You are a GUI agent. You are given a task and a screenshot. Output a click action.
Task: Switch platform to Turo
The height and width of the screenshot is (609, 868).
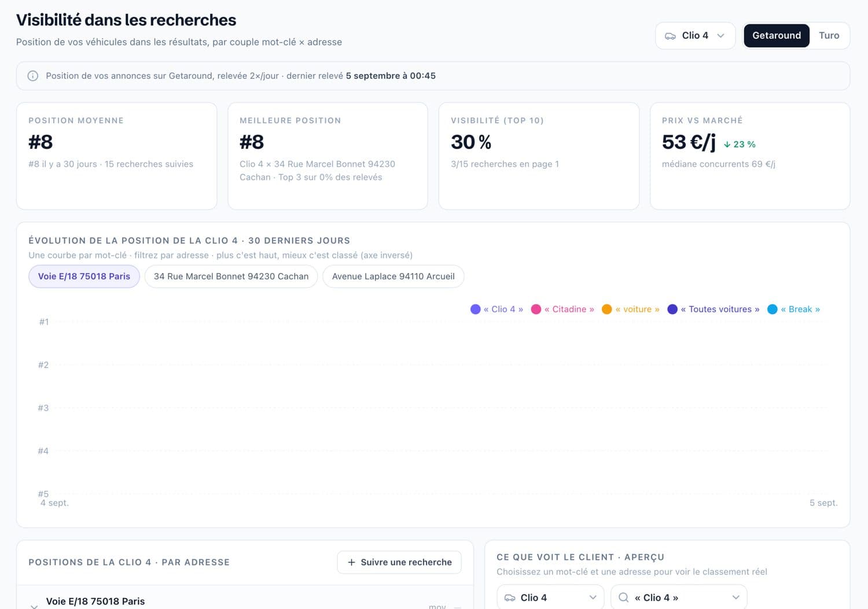tap(829, 35)
